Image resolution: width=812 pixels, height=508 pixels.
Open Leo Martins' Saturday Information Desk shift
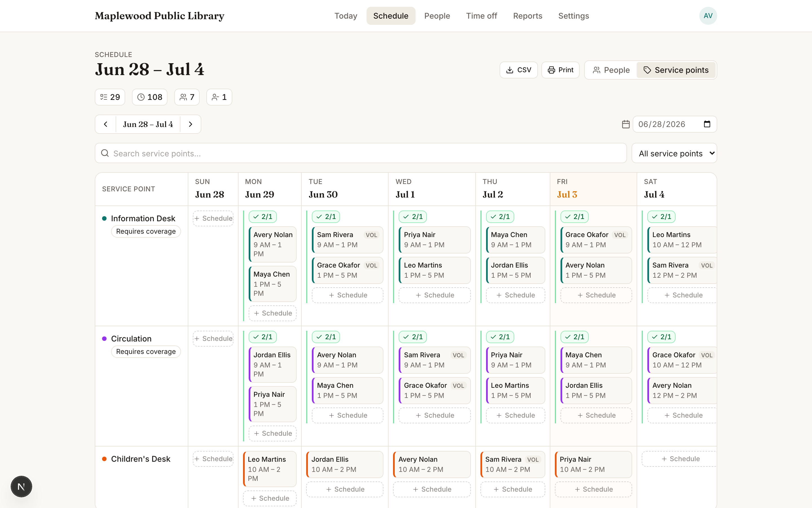(682, 240)
